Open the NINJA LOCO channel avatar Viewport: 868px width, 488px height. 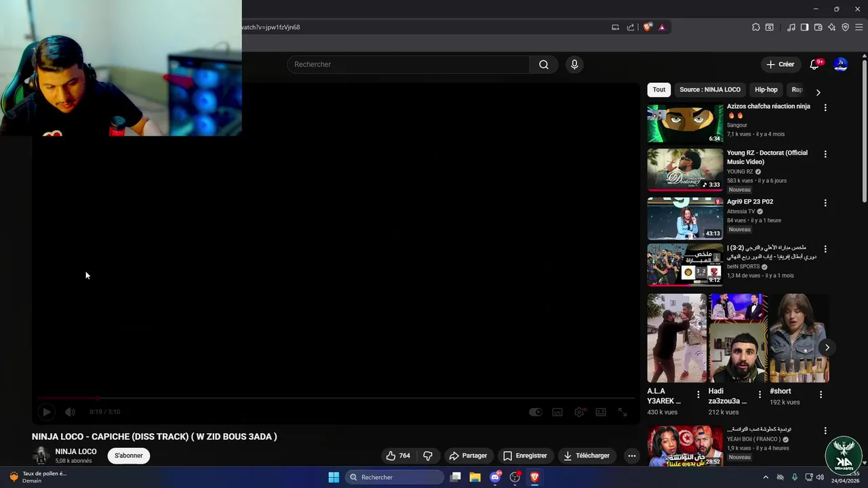point(41,455)
